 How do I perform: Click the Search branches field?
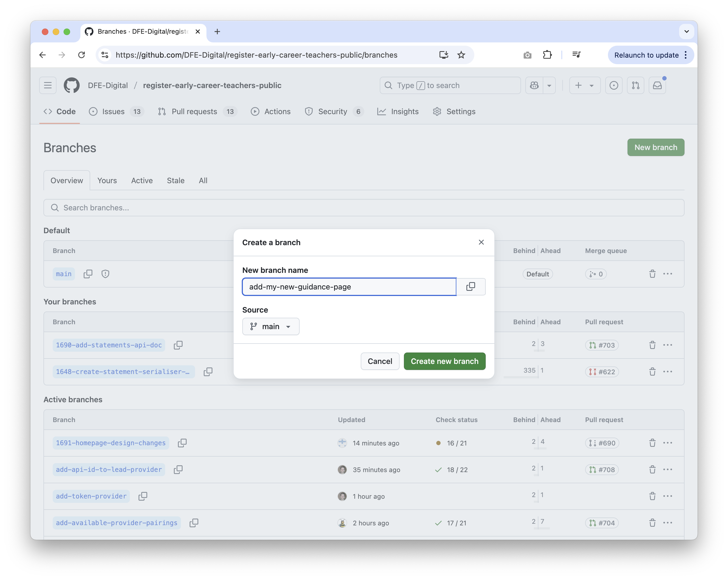click(x=364, y=208)
